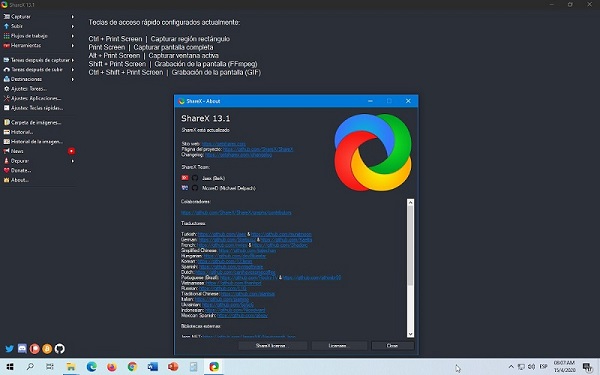Click Jaex's GitHub icon in the About dialog
This screenshot has height=375, width=600.
tap(195, 178)
